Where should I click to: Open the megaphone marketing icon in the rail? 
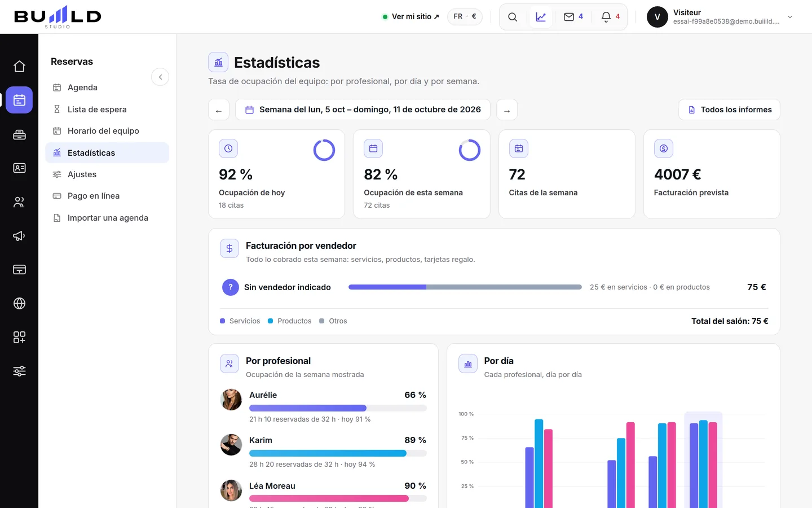coord(19,236)
